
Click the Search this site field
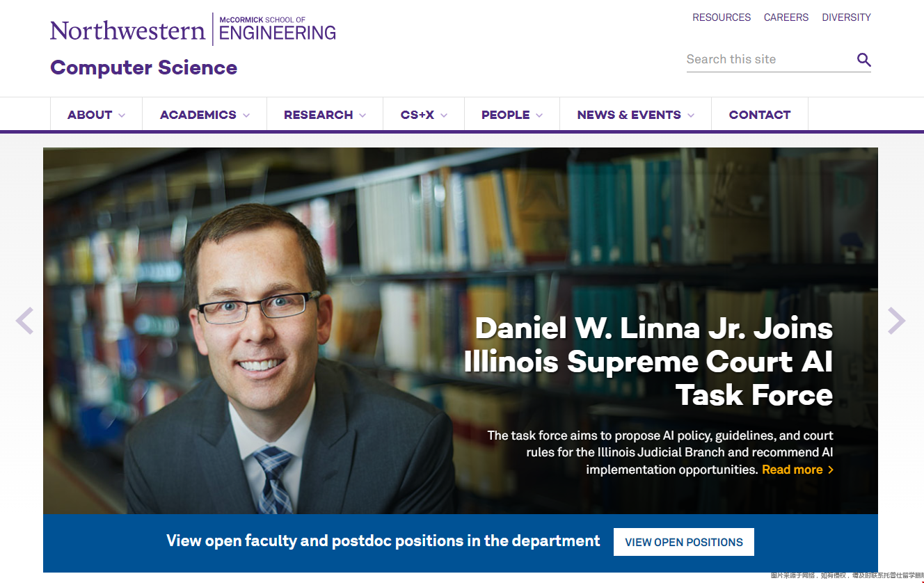click(x=769, y=60)
